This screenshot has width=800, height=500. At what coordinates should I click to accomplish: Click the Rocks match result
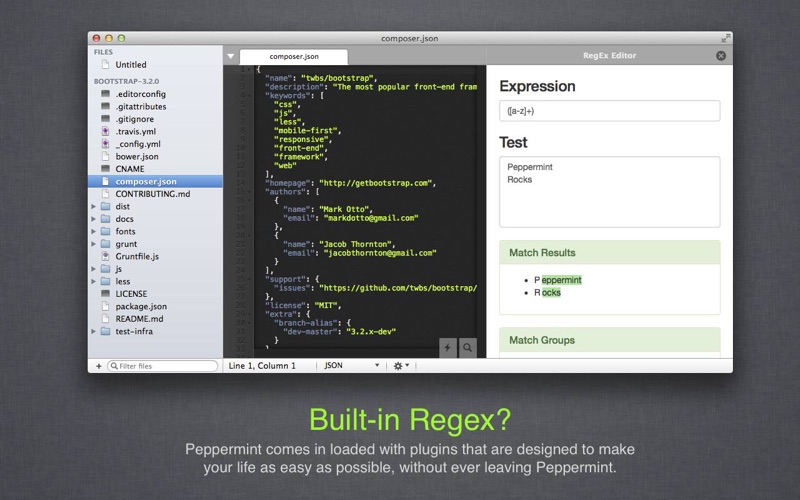[x=547, y=293]
